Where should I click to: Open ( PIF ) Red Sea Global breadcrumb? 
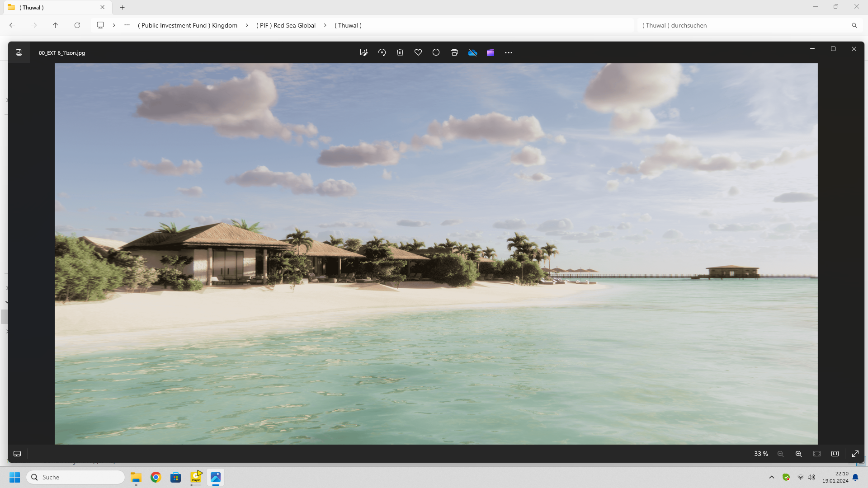click(x=286, y=25)
